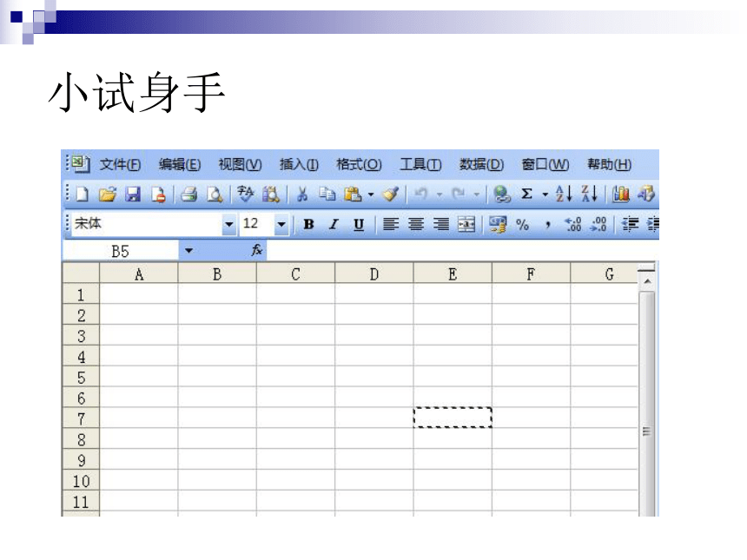Toggle Merge and Center

[466, 224]
